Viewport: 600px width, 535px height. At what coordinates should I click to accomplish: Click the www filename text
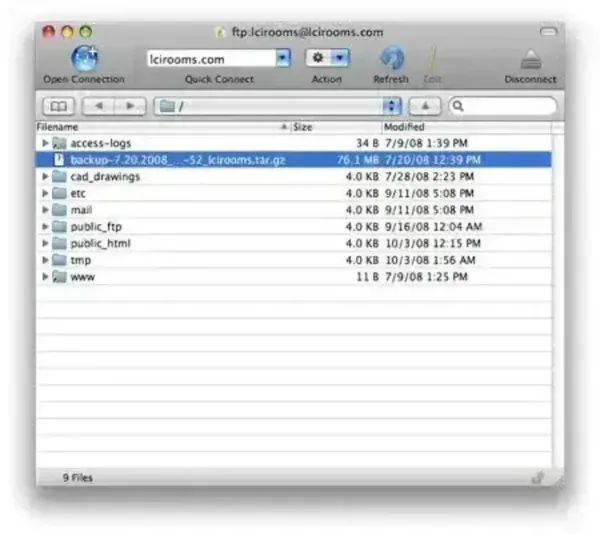point(83,277)
